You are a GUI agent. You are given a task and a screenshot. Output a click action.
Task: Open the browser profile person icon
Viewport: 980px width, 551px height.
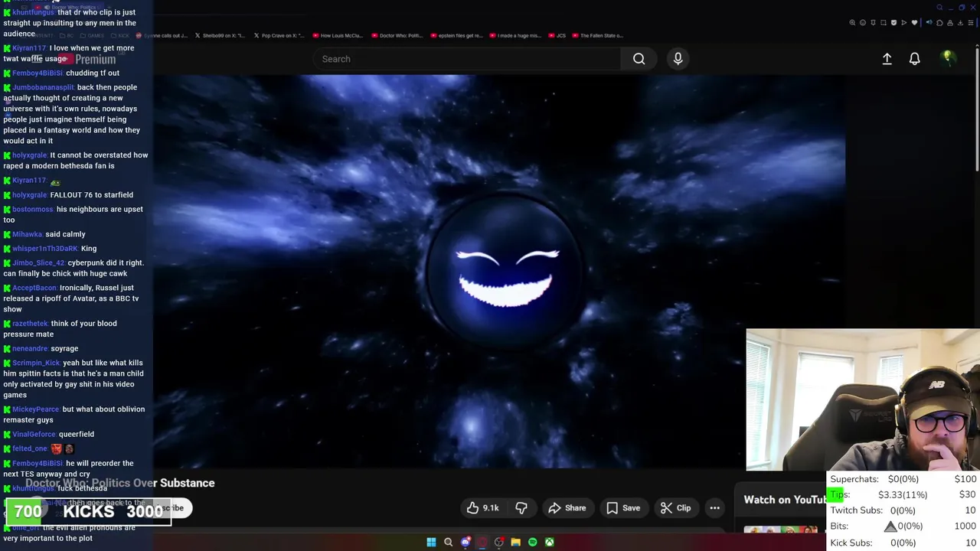(950, 22)
